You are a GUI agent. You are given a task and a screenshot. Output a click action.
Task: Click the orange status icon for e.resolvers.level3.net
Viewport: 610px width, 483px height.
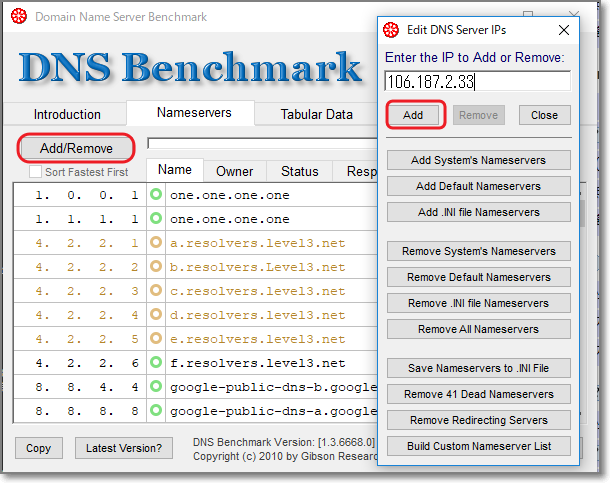[156, 339]
